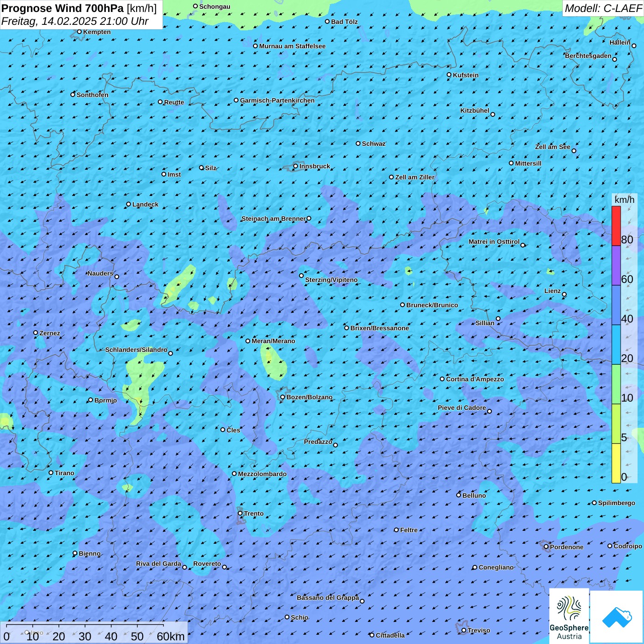Select the yellow 0-5 km/h legend color
The width and height of the screenshot is (644, 644).
point(616,463)
